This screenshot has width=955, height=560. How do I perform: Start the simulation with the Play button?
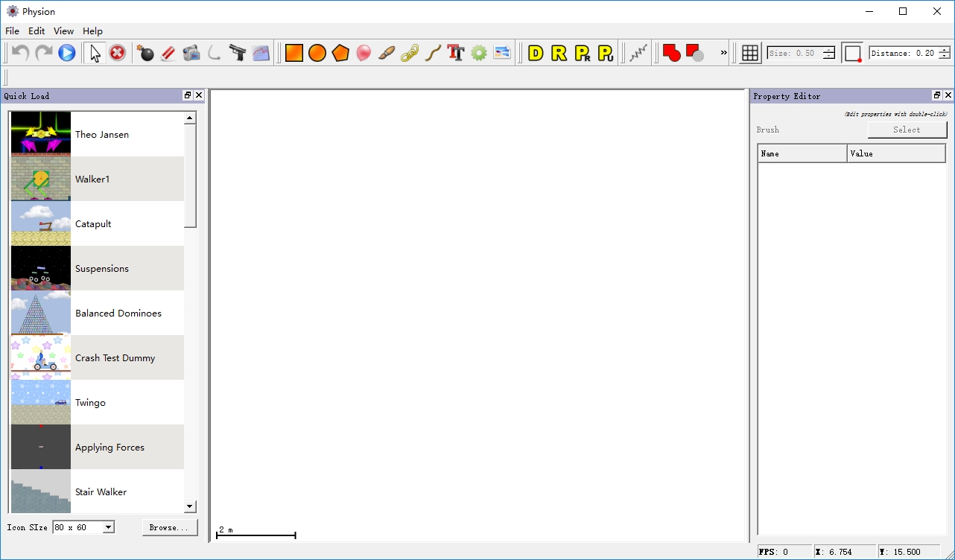coord(67,53)
